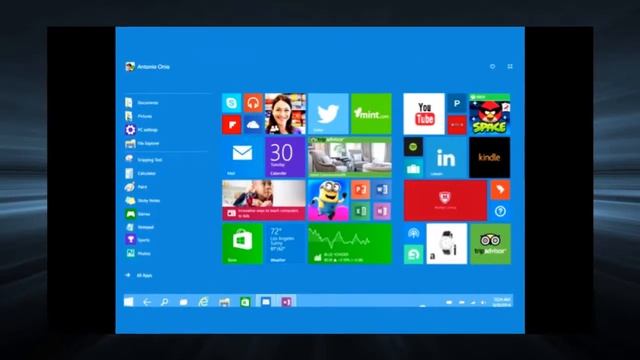
Task: Open the podcast antenna tile
Action: [x=413, y=233]
